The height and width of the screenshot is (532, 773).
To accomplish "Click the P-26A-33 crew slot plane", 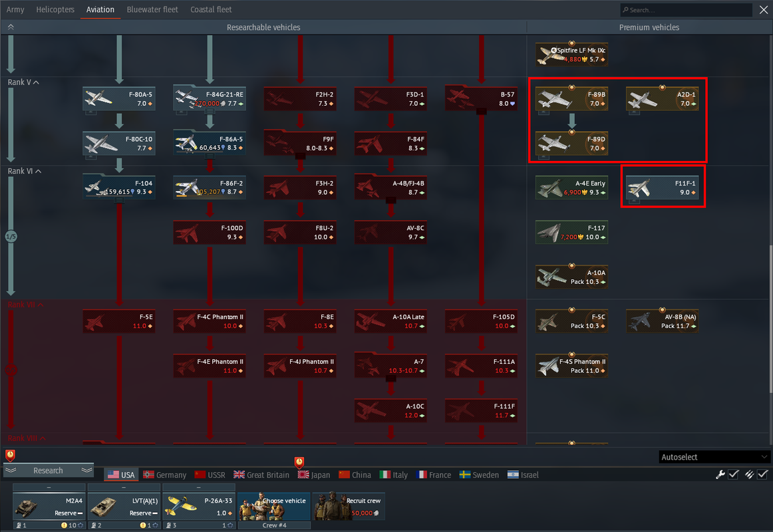I will [x=199, y=506].
